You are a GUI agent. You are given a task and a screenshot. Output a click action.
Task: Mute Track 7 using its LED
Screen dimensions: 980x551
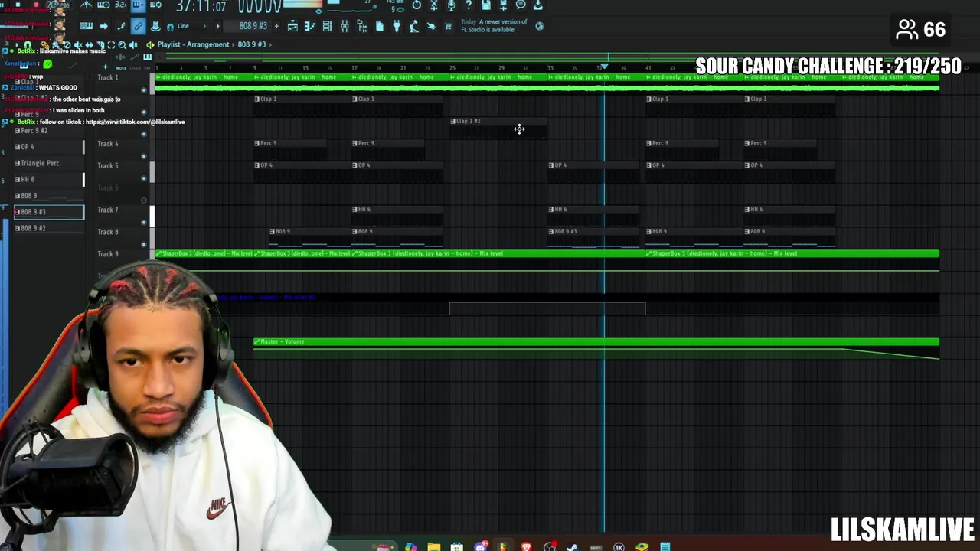144,223
